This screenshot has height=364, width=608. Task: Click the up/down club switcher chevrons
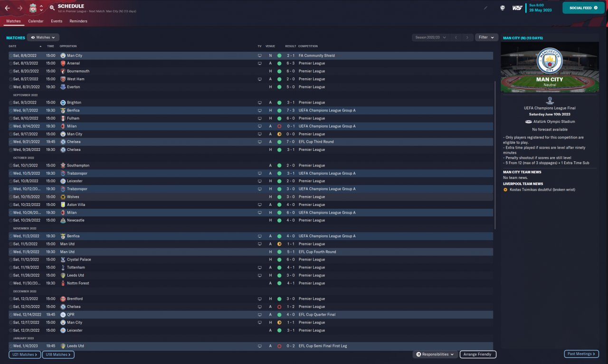click(x=41, y=8)
